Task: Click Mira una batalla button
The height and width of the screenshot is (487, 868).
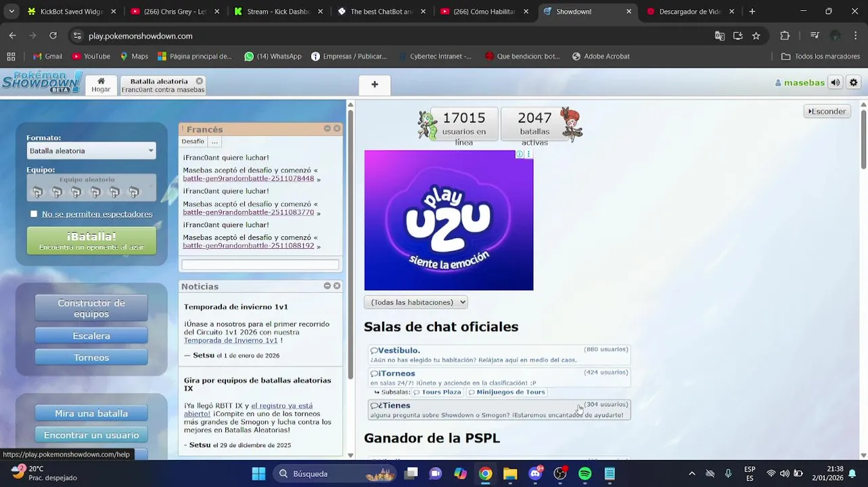Action: [x=91, y=413]
